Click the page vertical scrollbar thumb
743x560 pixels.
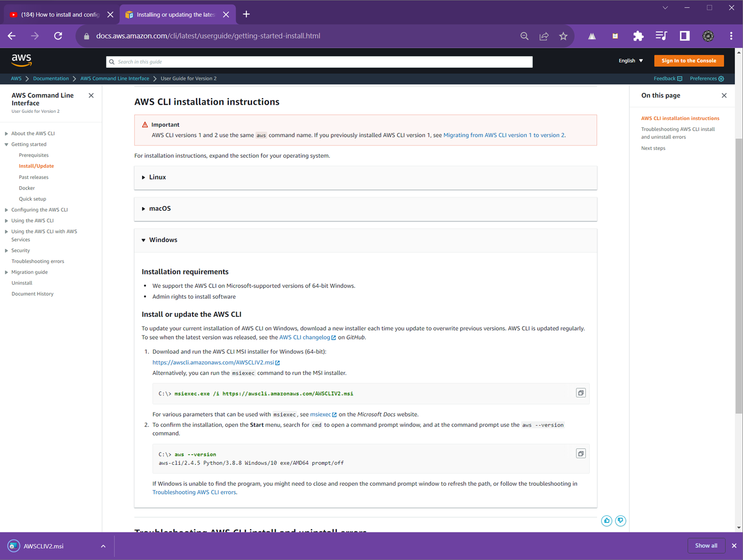[x=739, y=275]
